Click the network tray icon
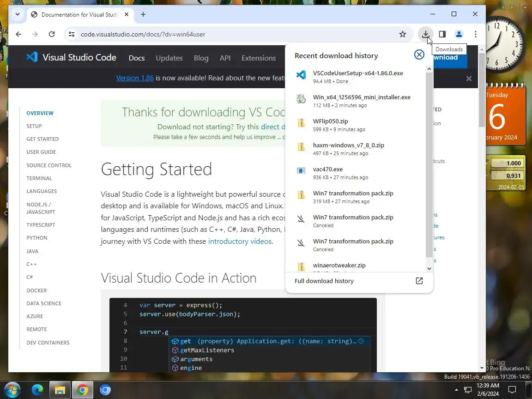This screenshot has width=532, height=399. [x=467, y=390]
